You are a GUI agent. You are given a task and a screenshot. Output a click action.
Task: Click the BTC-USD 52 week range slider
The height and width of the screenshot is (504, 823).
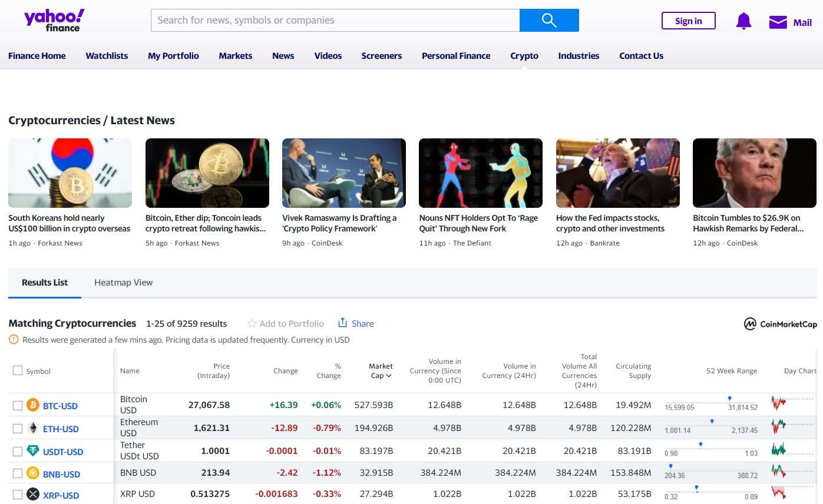[711, 403]
